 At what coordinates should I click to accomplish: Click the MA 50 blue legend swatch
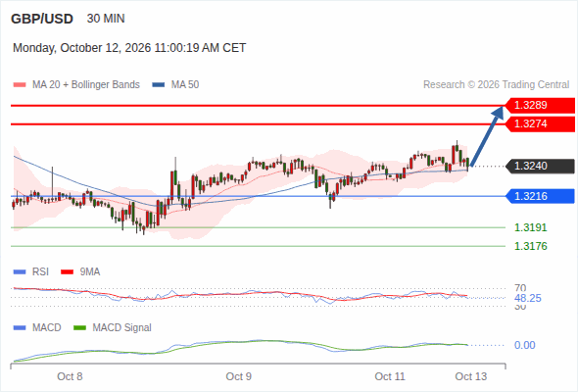point(159,85)
